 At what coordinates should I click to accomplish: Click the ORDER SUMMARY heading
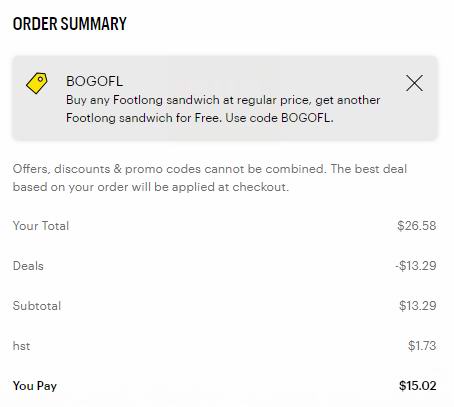[70, 24]
